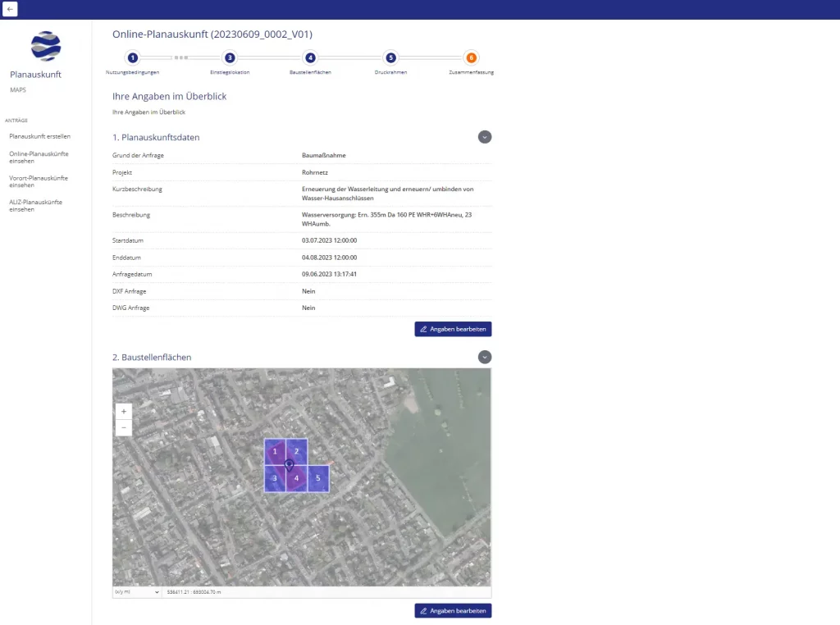Open the coordinate unit dropdown
Image resolution: width=840 pixels, height=625 pixels.
coord(137,591)
